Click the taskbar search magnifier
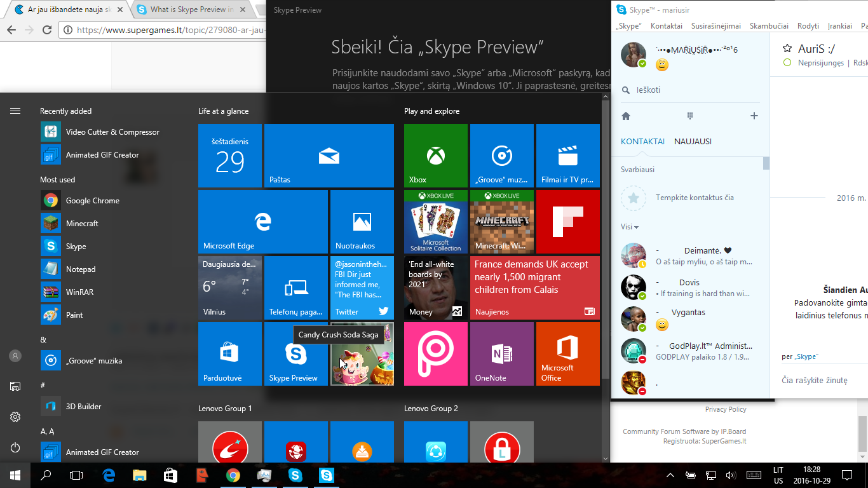This screenshot has height=488, width=868. click(x=46, y=475)
